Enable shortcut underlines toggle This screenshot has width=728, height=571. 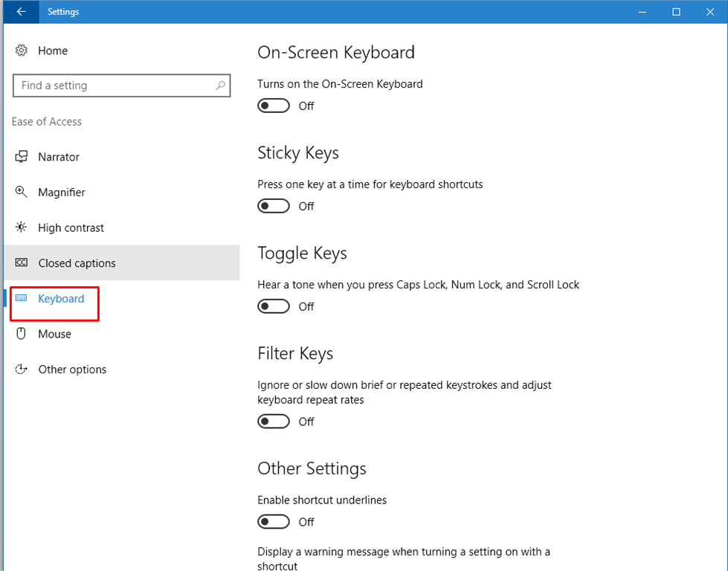[274, 522]
